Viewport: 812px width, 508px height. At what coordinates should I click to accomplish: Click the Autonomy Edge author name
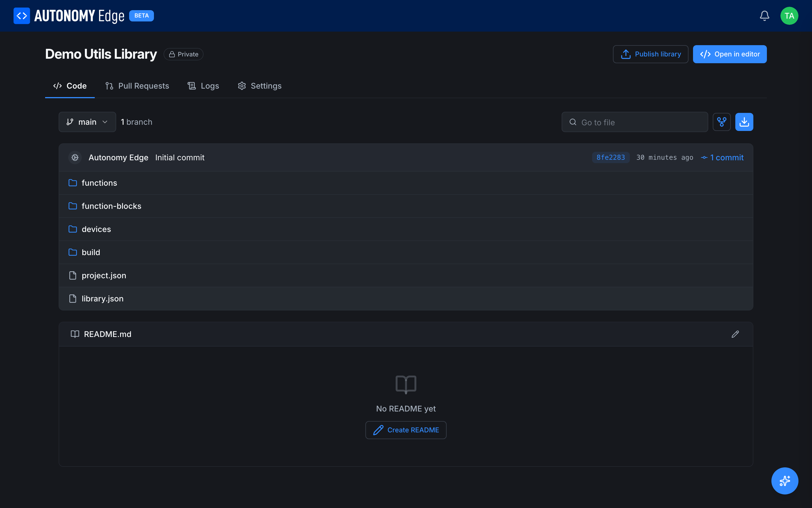(118, 157)
